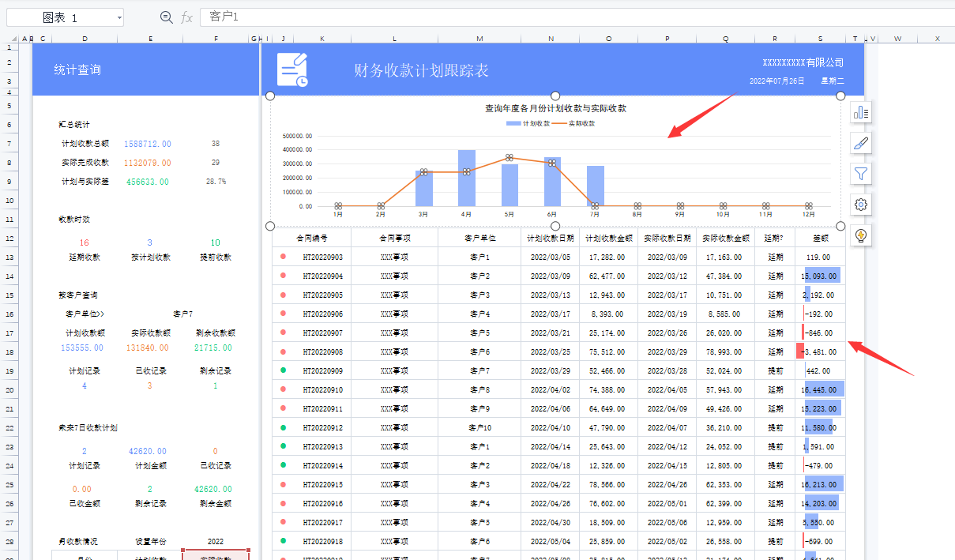Click the actual date 2022/05/01

coord(667,504)
